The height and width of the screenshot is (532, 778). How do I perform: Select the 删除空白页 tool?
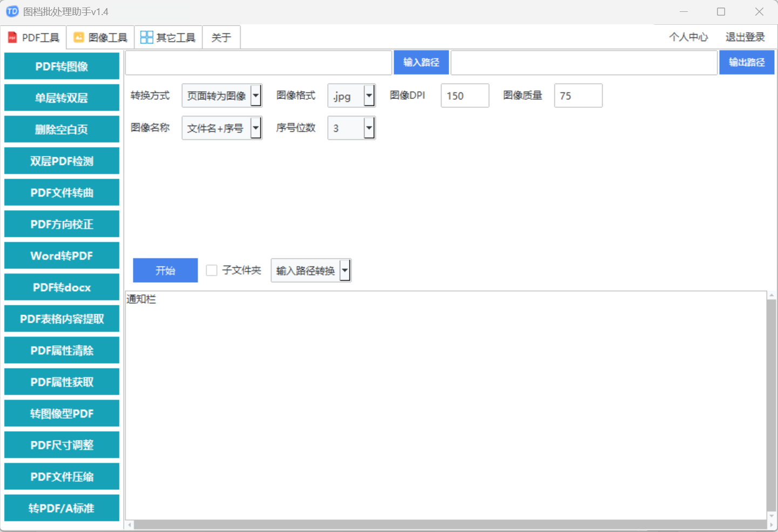point(62,129)
